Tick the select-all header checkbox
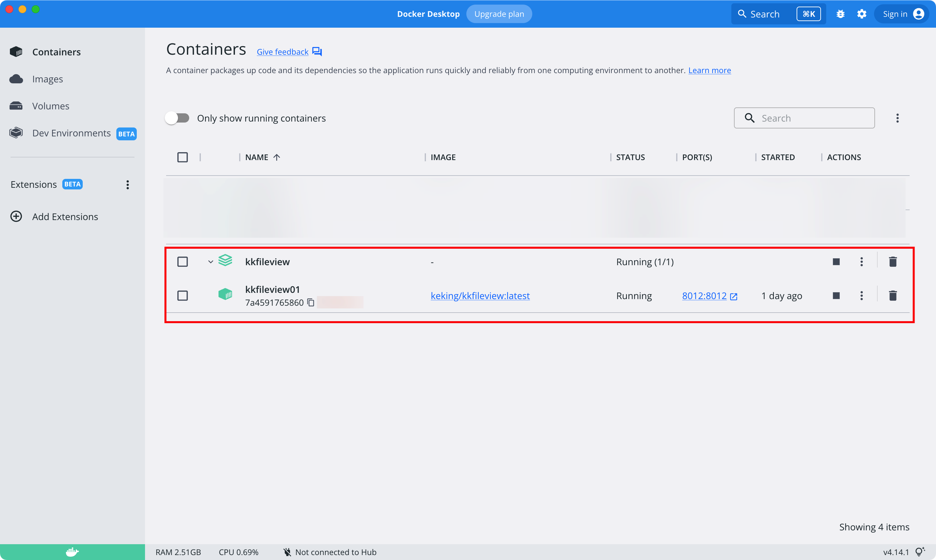 [x=183, y=157]
